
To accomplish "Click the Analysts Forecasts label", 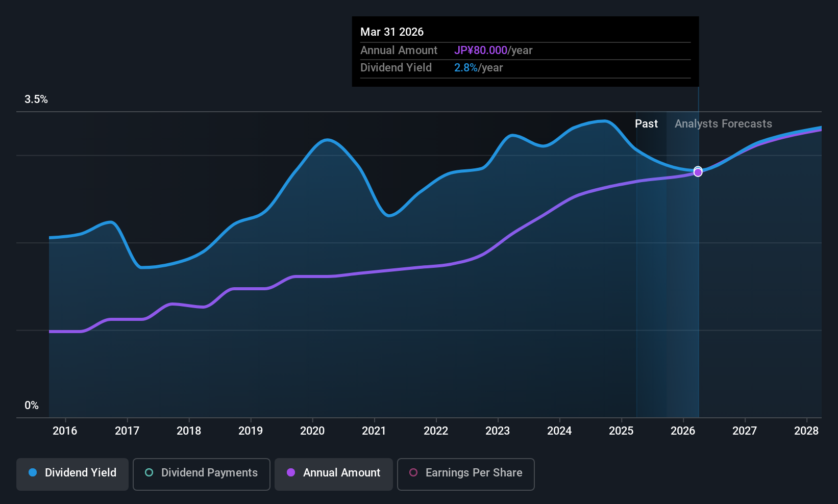I will (723, 124).
